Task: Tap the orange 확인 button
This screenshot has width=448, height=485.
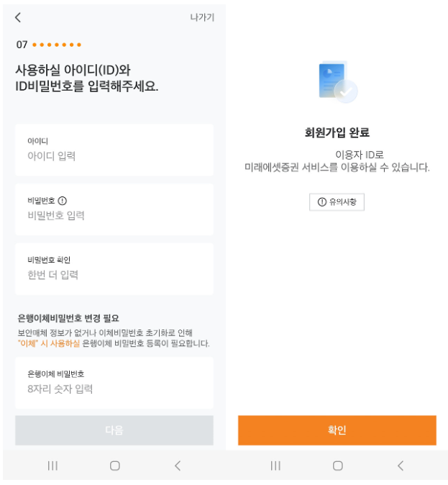Action: coord(337,430)
